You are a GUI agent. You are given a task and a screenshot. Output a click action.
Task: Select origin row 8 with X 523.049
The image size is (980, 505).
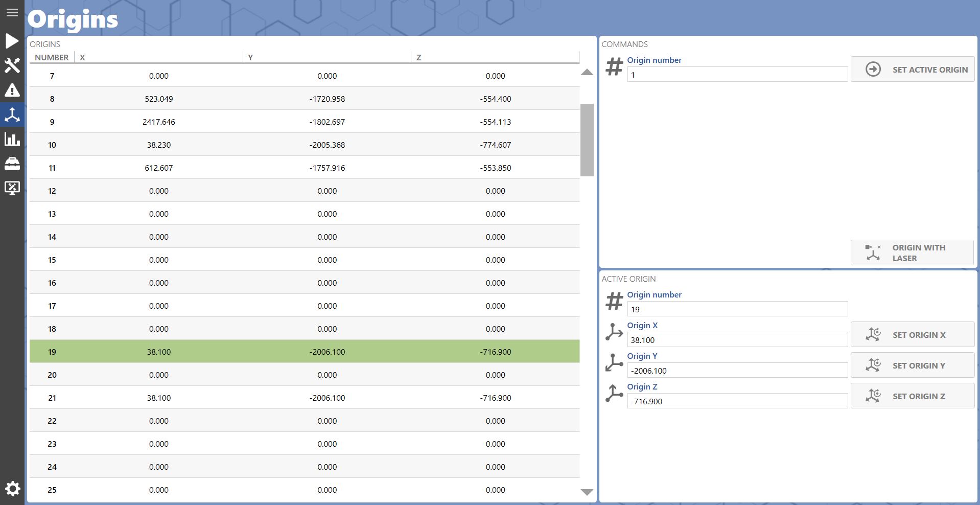coord(305,99)
